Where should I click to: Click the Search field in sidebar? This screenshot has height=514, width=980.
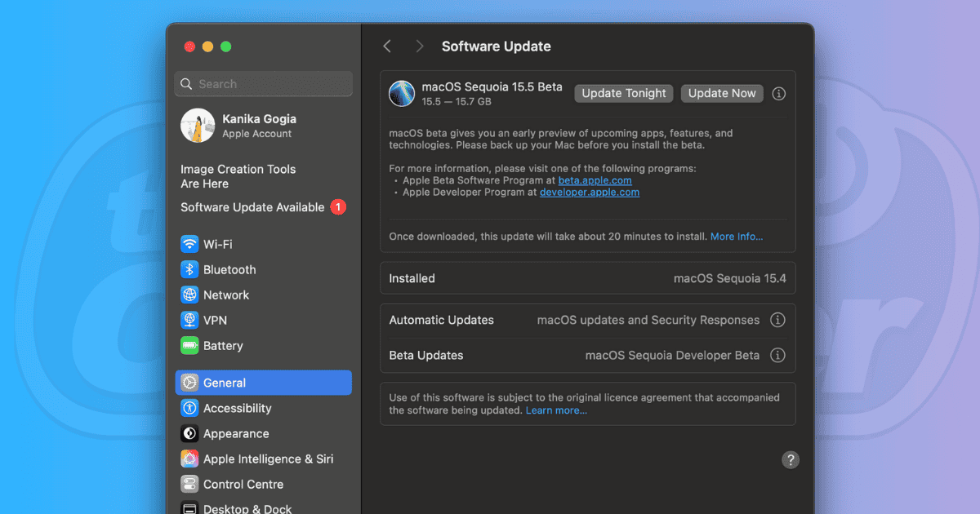pyautogui.click(x=263, y=84)
